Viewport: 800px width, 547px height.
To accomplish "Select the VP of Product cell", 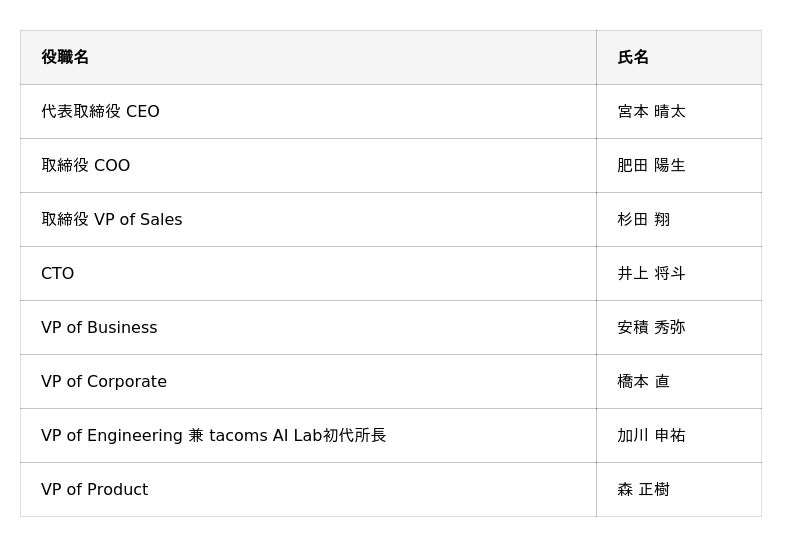I will pyautogui.click(x=94, y=490).
